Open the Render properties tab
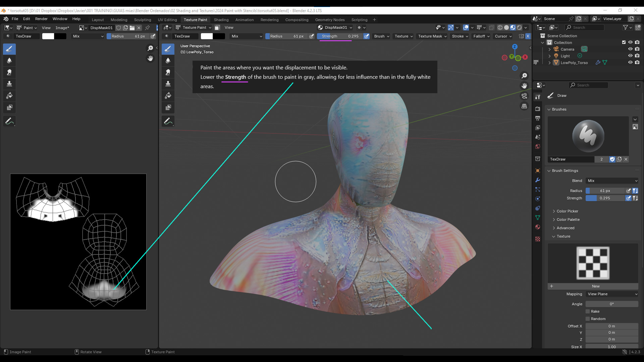Viewport: 644px width, 362px height. [x=538, y=109]
